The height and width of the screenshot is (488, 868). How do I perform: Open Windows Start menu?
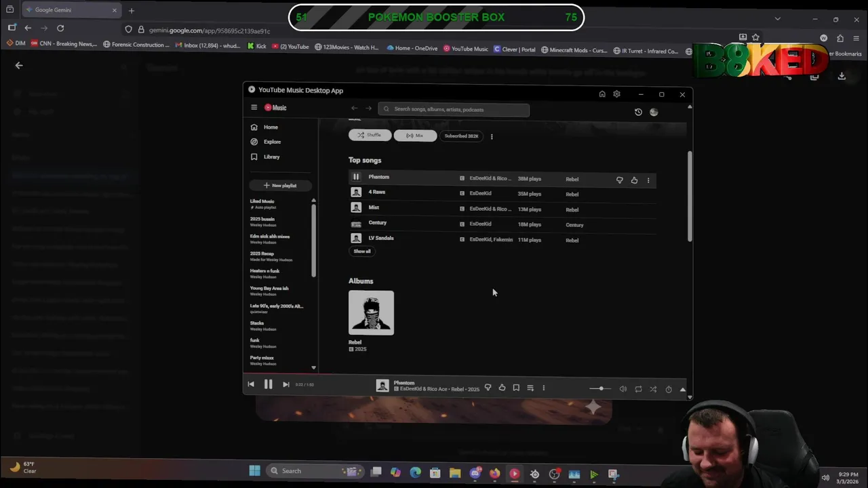(x=255, y=471)
